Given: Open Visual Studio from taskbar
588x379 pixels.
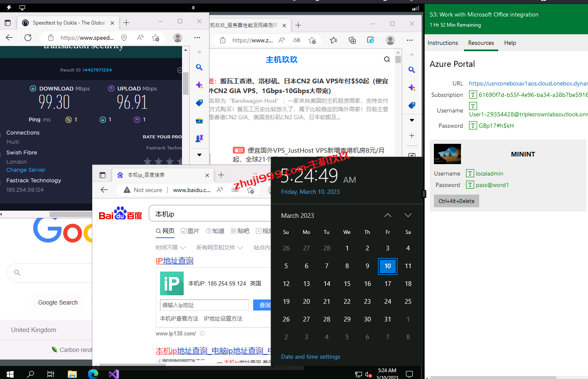Looking at the screenshot, I should point(114,374).
